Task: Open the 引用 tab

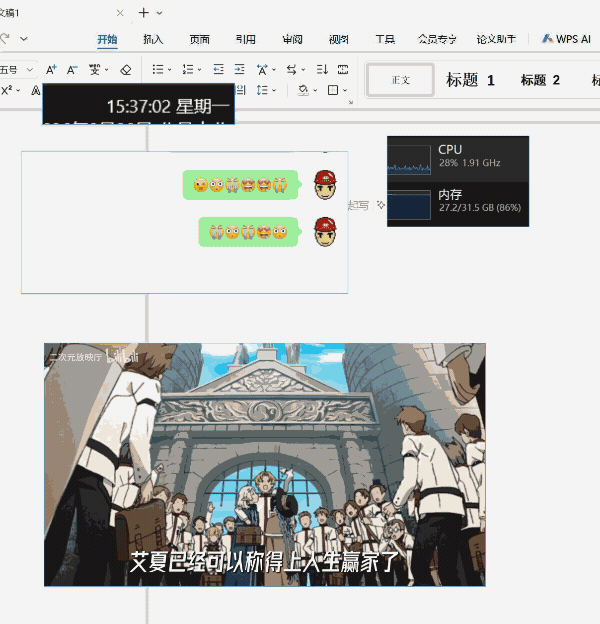Action: pyautogui.click(x=246, y=39)
